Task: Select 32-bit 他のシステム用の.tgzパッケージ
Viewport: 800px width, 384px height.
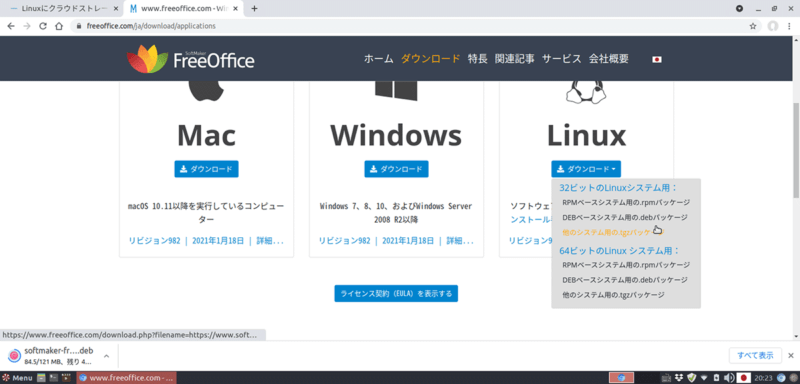Action: [613, 232]
